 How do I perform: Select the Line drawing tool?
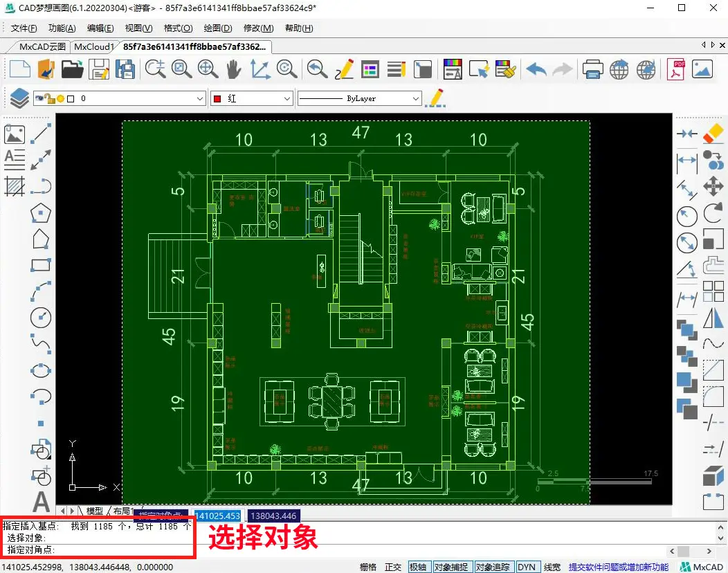pos(41,135)
